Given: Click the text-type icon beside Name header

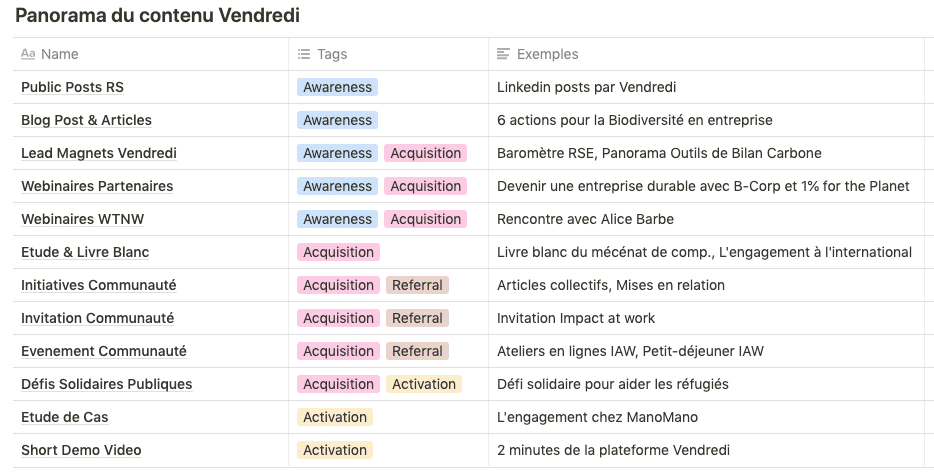Looking at the screenshot, I should [28, 54].
